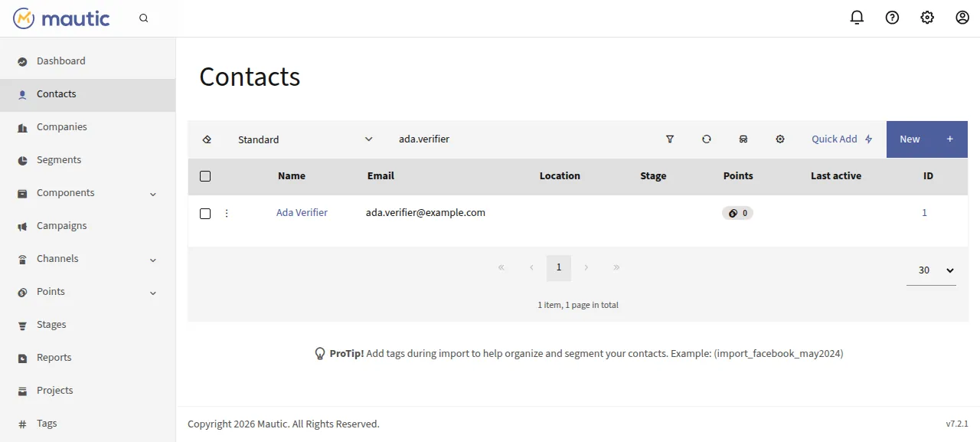Click the Companies building icon
The image size is (980, 442).
point(22,127)
